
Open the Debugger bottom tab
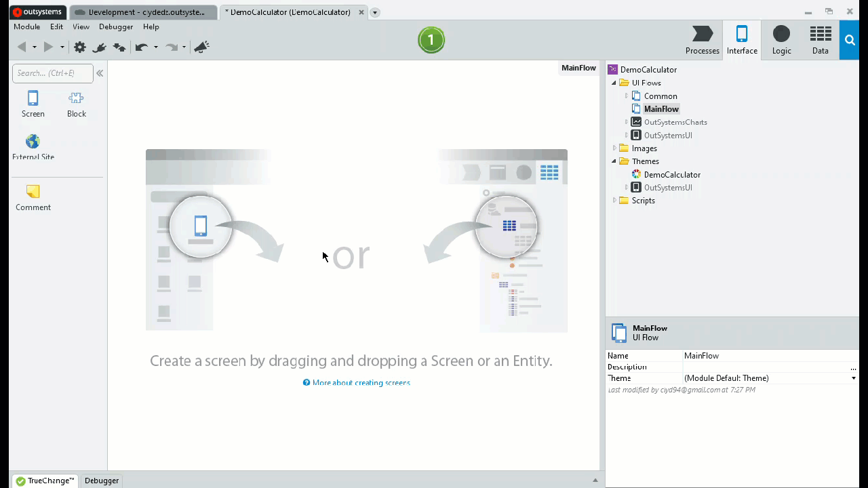pyautogui.click(x=102, y=481)
